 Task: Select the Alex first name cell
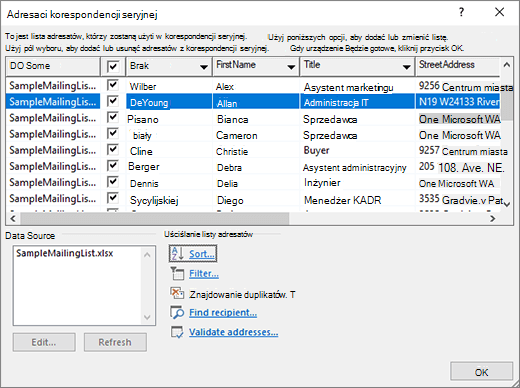pyautogui.click(x=256, y=86)
